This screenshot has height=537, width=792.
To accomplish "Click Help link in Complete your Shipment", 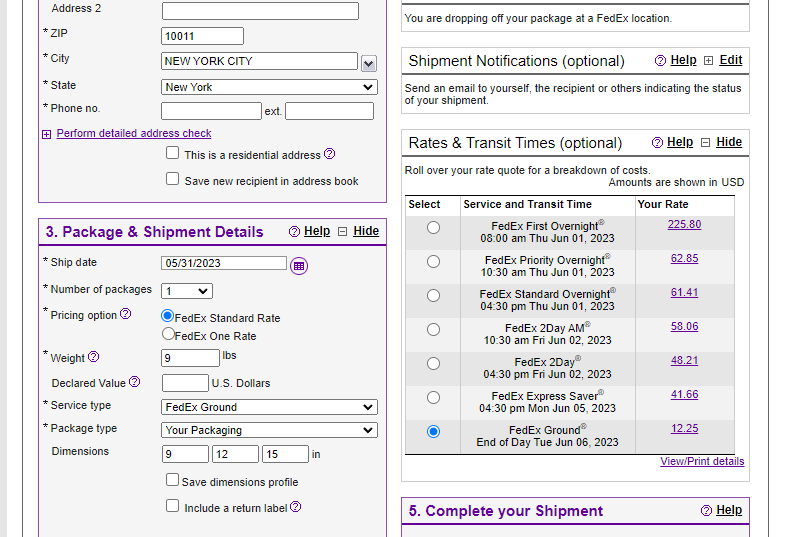I will pos(729,510).
